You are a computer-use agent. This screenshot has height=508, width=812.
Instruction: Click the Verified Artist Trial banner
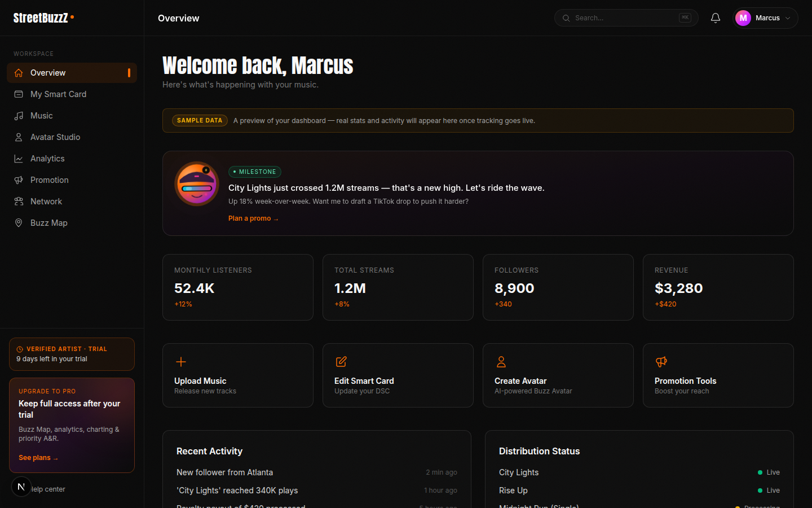coord(72,354)
